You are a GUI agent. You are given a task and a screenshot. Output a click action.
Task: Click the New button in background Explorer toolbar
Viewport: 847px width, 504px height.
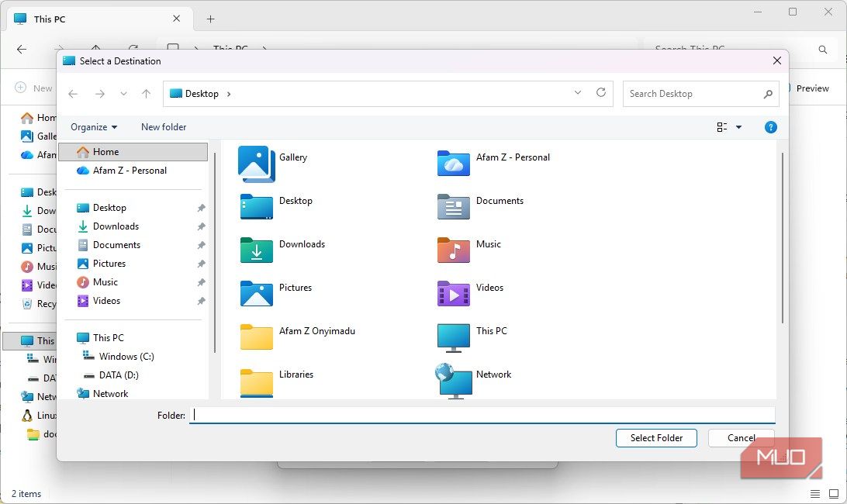[34, 88]
